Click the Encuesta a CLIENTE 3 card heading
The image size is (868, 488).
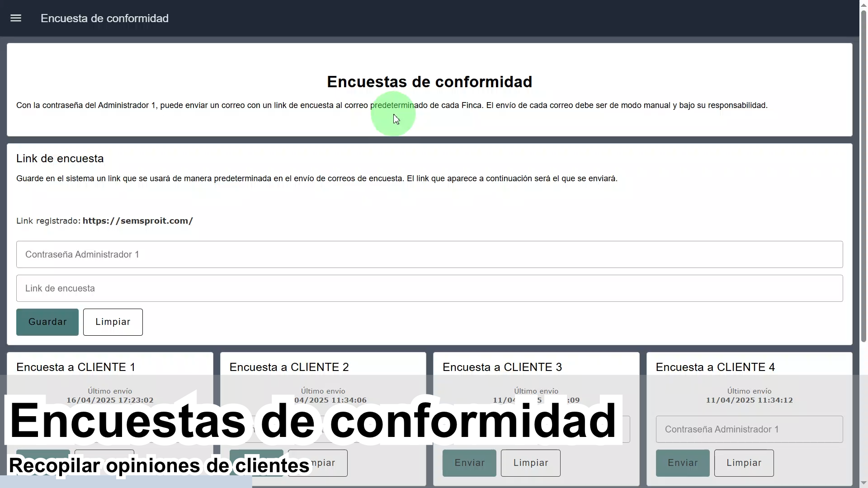coord(502,367)
